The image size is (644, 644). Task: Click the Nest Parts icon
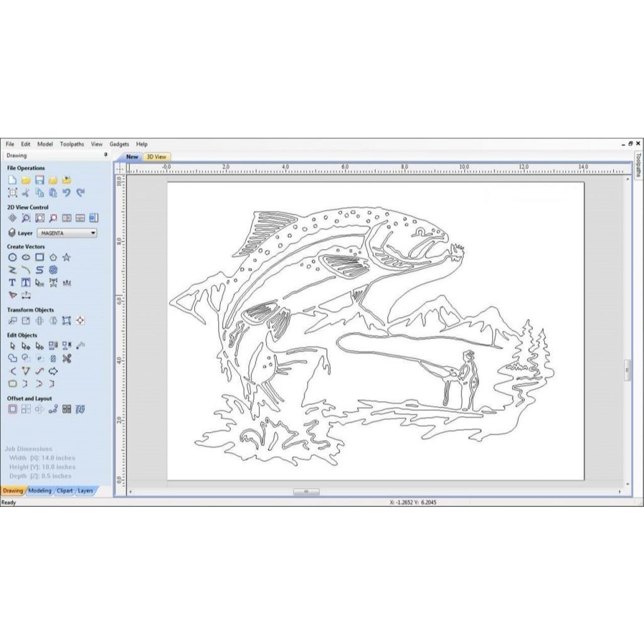[x=80, y=409]
